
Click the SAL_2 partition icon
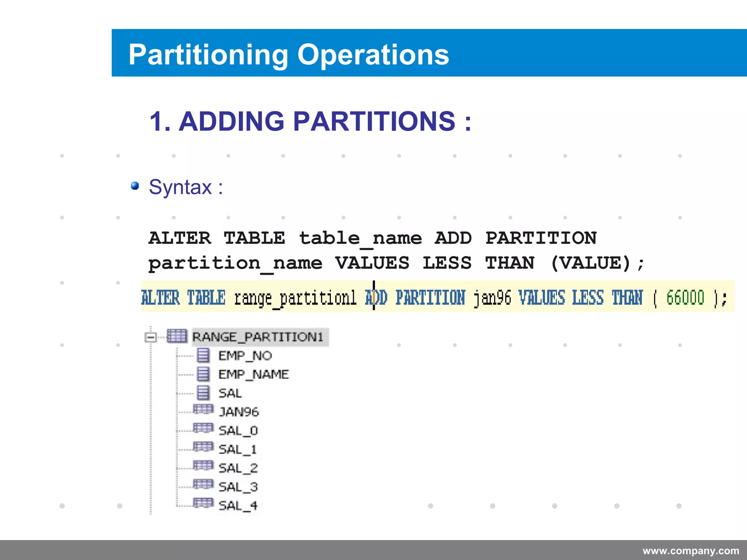[x=203, y=466]
